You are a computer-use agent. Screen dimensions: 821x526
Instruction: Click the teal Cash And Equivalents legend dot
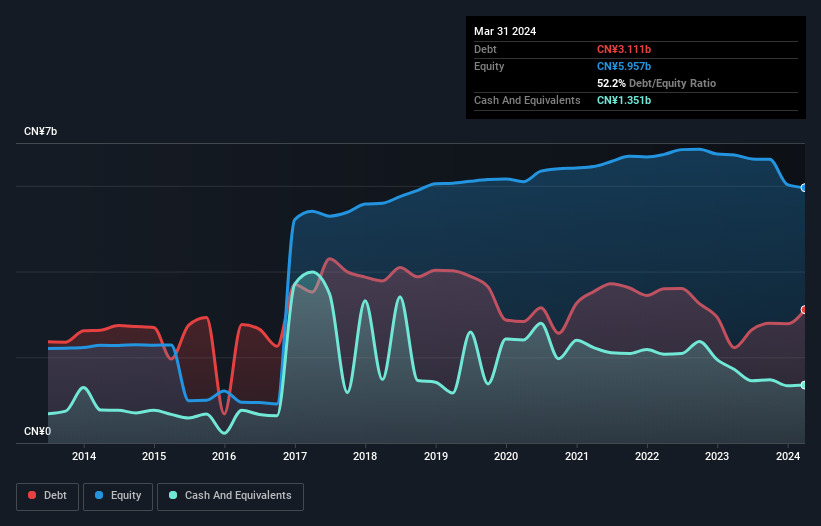pos(173,495)
